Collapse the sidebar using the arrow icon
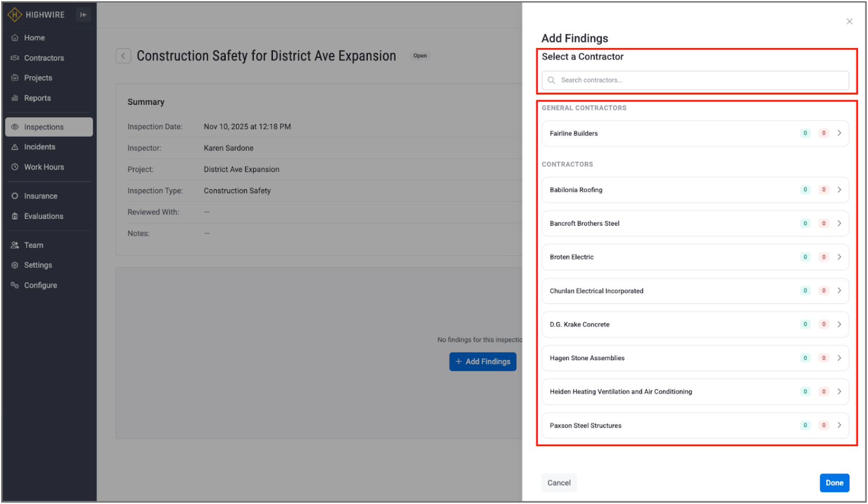 pos(83,15)
